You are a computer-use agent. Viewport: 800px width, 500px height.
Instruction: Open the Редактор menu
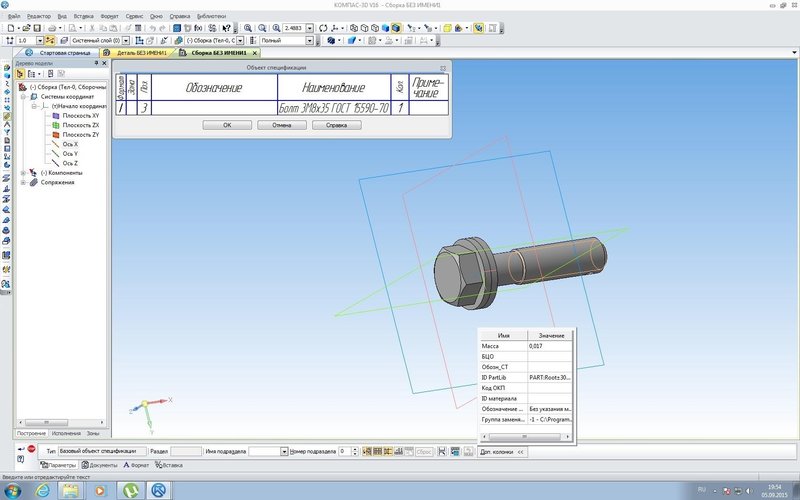tap(39, 16)
